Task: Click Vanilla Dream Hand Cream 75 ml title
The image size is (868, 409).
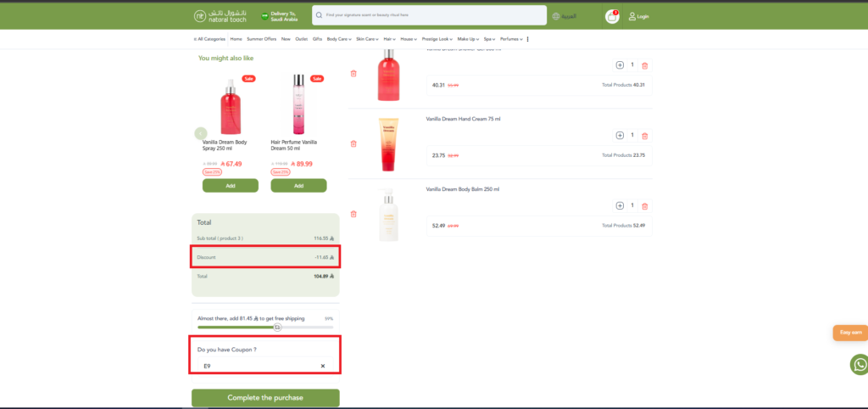Action: (464, 119)
